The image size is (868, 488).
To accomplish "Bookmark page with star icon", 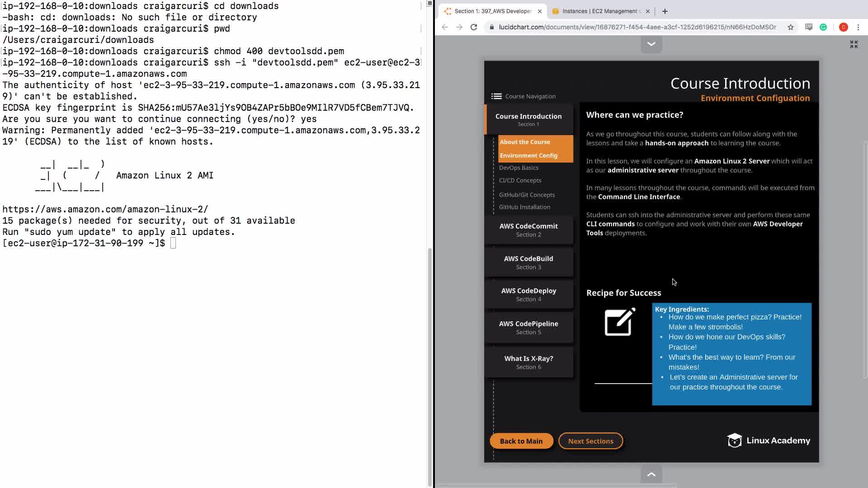I will pos(791,27).
